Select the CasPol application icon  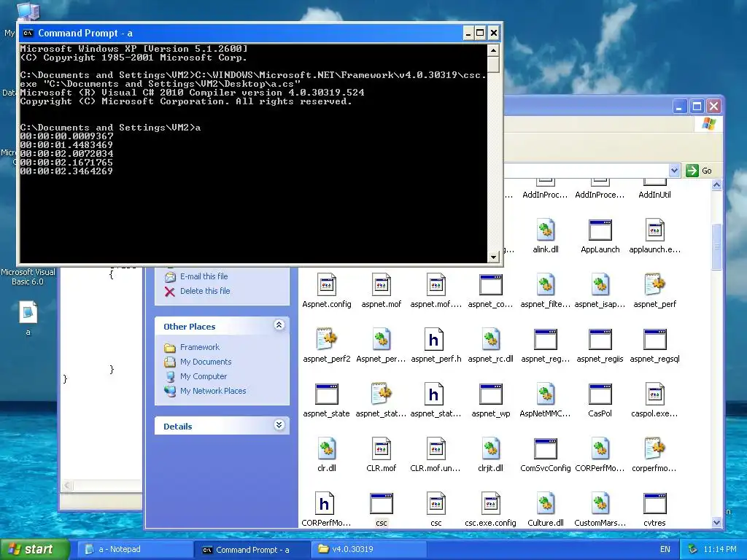click(600, 394)
